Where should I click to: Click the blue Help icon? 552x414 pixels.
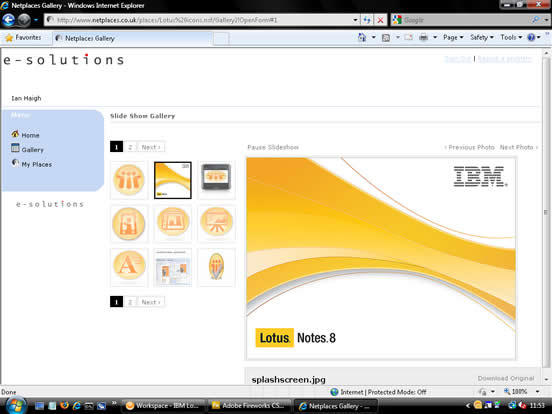pos(531,37)
